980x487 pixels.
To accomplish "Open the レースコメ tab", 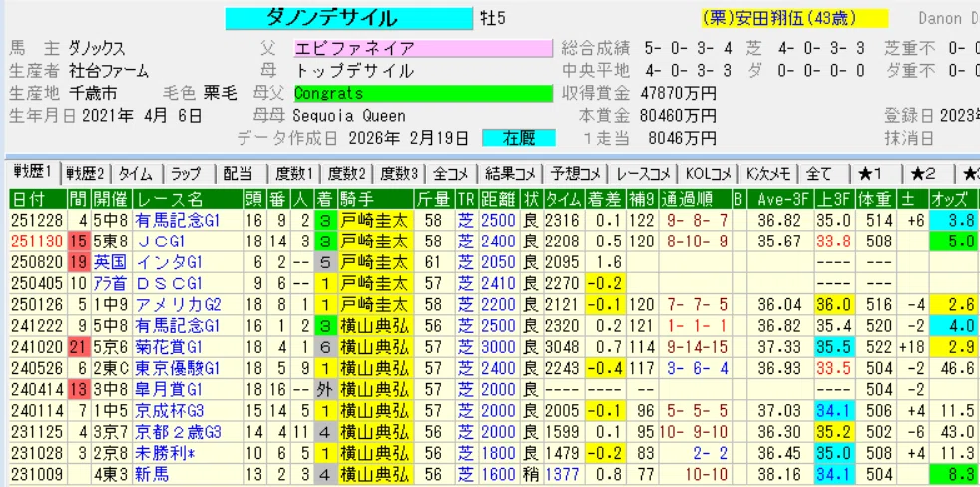I will pos(643,174).
